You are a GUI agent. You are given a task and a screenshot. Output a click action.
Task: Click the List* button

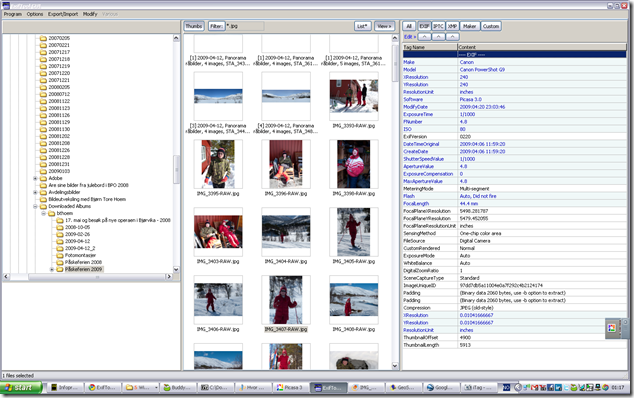pyautogui.click(x=362, y=26)
